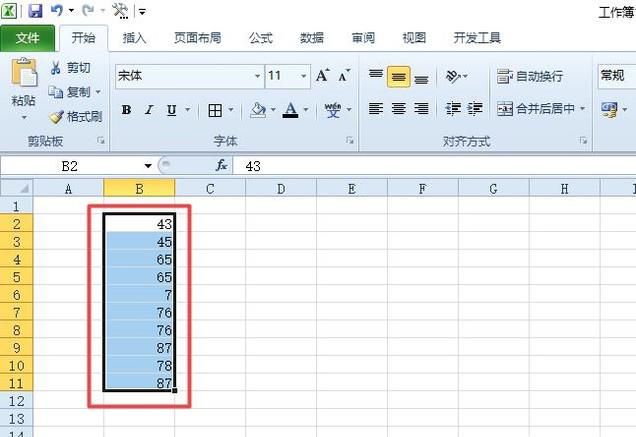Select bottom align icon
This screenshot has height=437, width=636.
(421, 77)
